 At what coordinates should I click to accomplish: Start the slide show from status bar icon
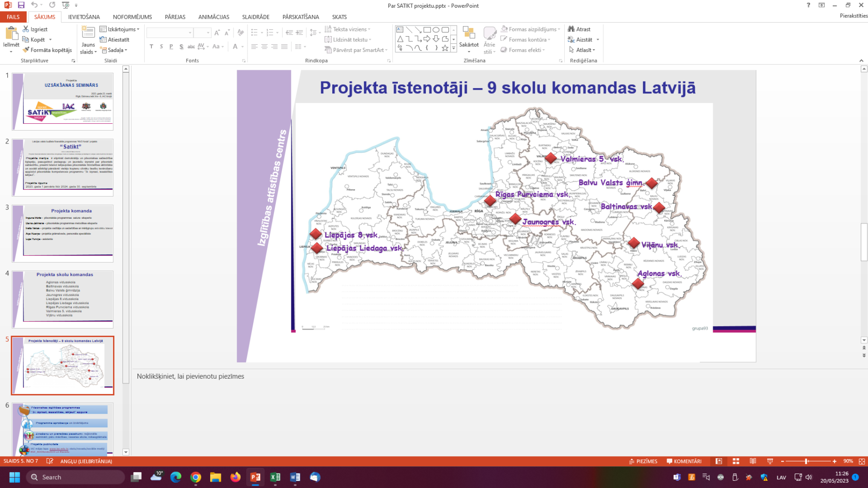click(x=770, y=462)
